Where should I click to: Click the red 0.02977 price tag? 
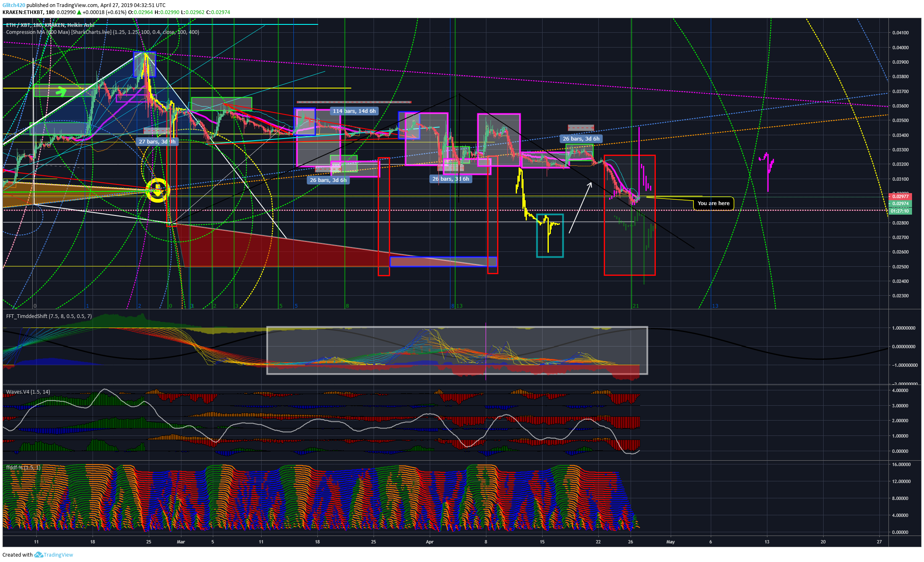(x=900, y=197)
